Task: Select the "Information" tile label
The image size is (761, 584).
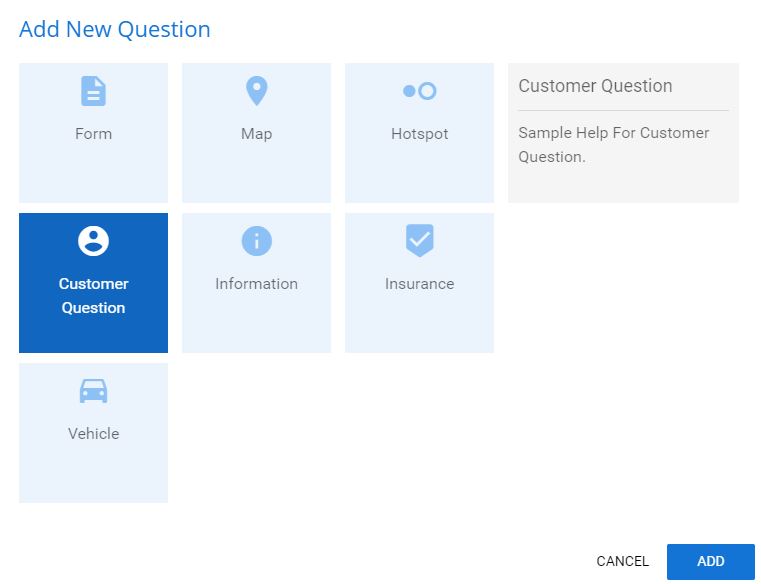Action: (x=256, y=284)
